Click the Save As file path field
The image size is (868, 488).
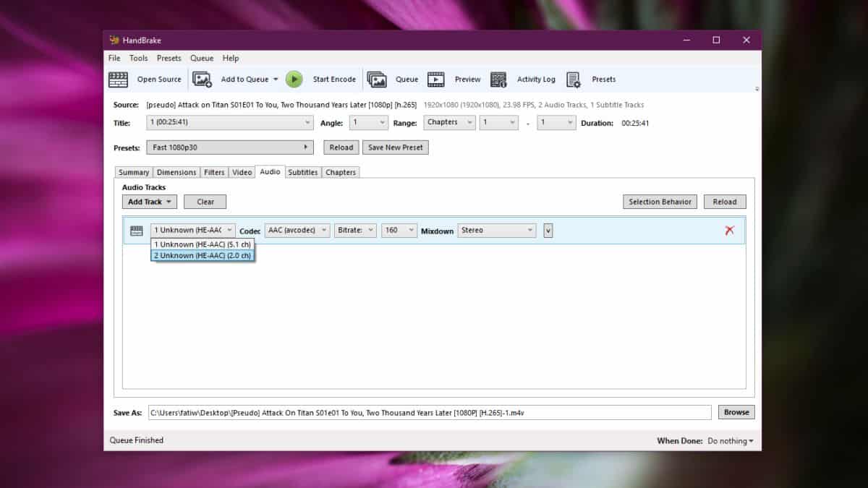(430, 412)
